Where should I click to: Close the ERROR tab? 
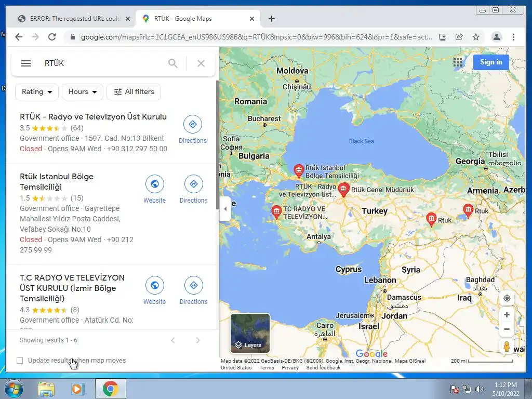click(128, 19)
